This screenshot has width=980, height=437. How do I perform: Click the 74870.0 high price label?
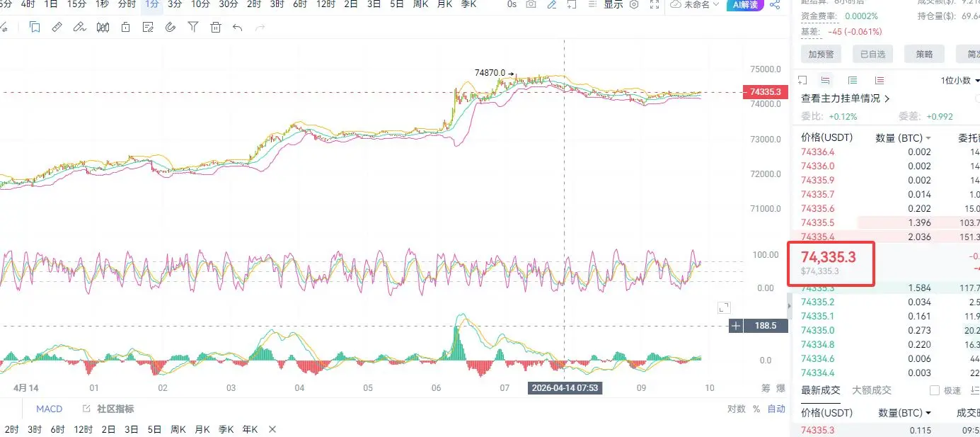click(x=490, y=72)
